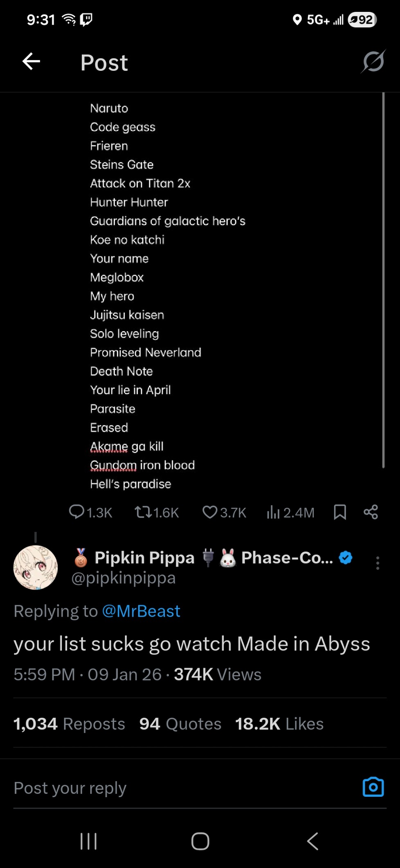Image resolution: width=400 pixels, height=868 pixels.
Task: View analytics showing 2.4M views
Action: (x=273, y=512)
